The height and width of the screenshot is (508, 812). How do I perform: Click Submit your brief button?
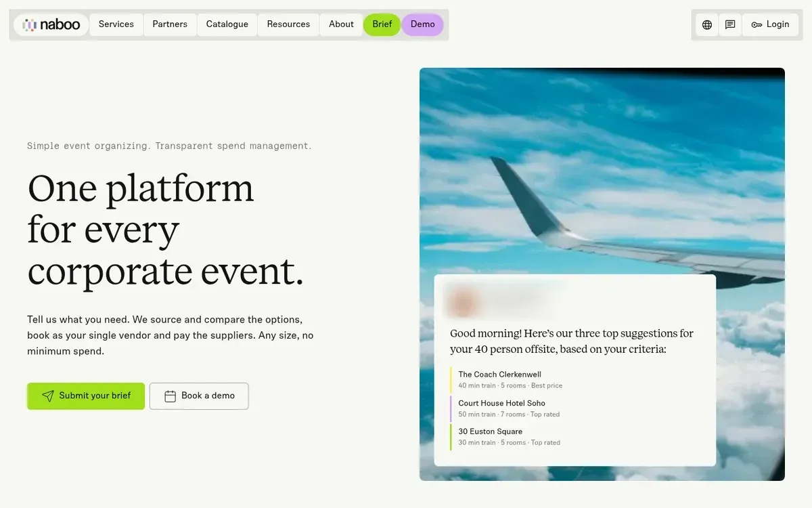coord(86,396)
